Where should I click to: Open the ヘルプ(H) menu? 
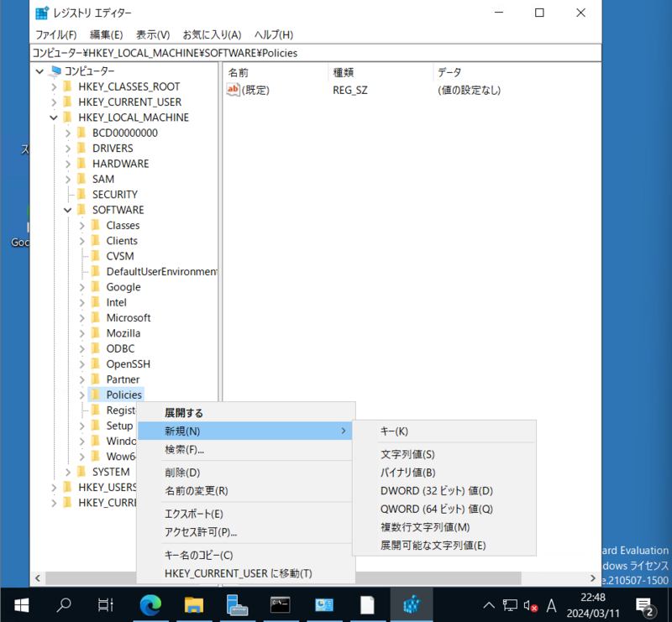pos(274,34)
